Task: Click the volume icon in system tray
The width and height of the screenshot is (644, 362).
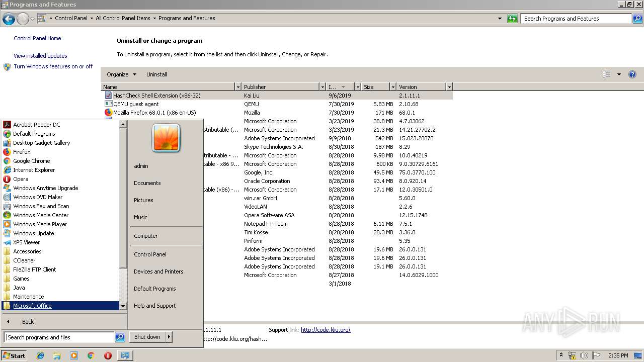Action: pyautogui.click(x=584, y=355)
